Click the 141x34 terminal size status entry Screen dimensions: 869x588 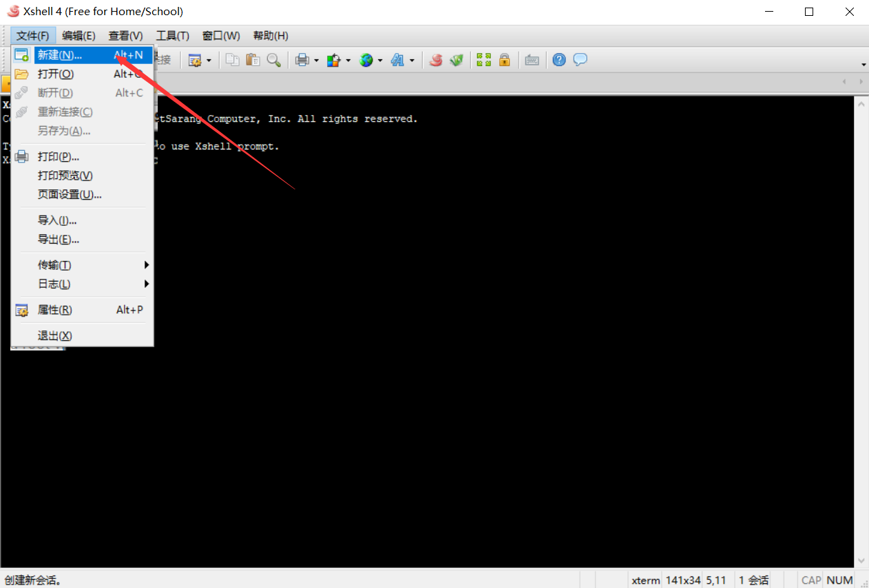coord(682,580)
